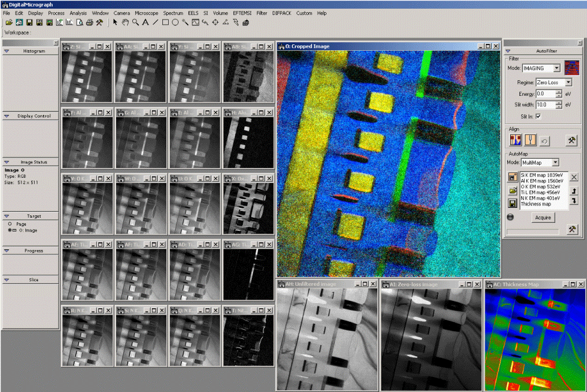Click the Thickness Map image window
This screenshot has width=587, height=392.
pos(534,339)
